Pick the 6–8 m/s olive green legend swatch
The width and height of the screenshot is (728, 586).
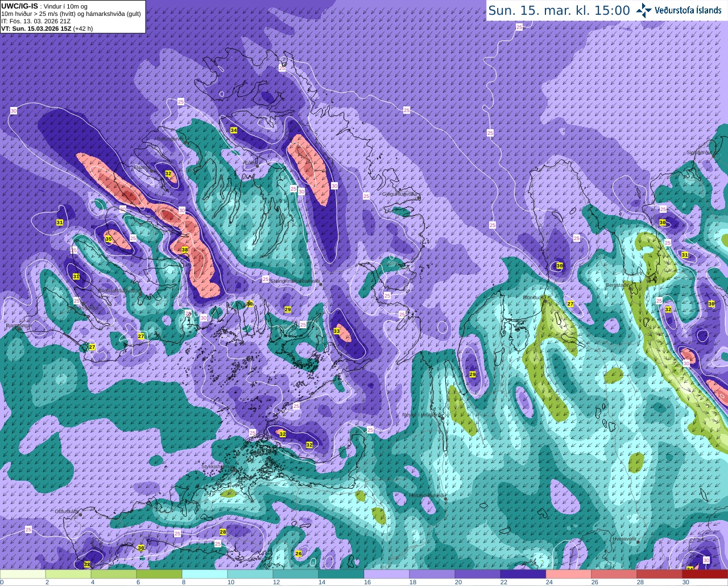pos(159,574)
